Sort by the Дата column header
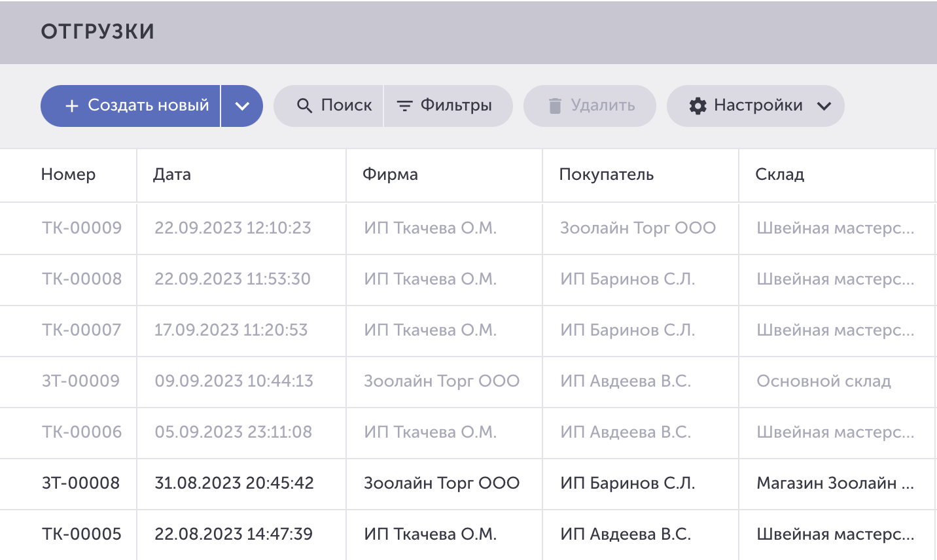Image resolution: width=937 pixels, height=560 pixels. point(172,175)
